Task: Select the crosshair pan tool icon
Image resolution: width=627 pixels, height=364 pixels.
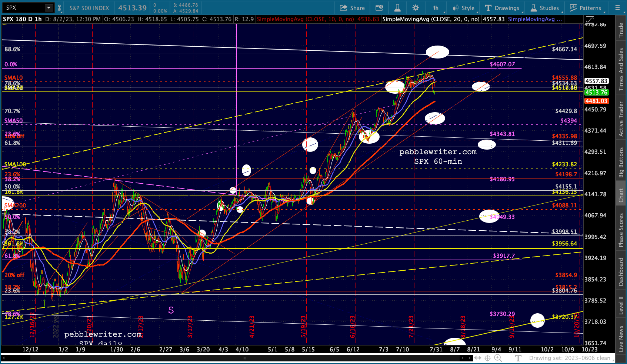Action: click(x=488, y=358)
